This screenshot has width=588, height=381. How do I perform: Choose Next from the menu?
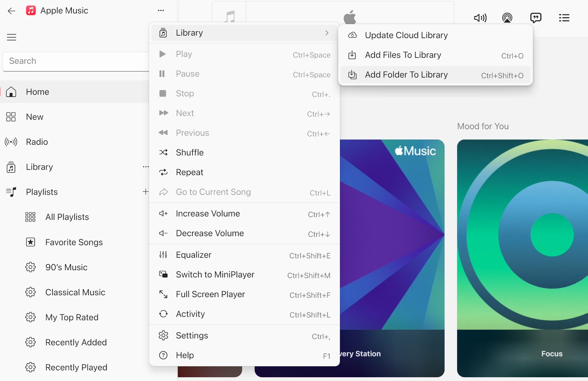pos(244,113)
